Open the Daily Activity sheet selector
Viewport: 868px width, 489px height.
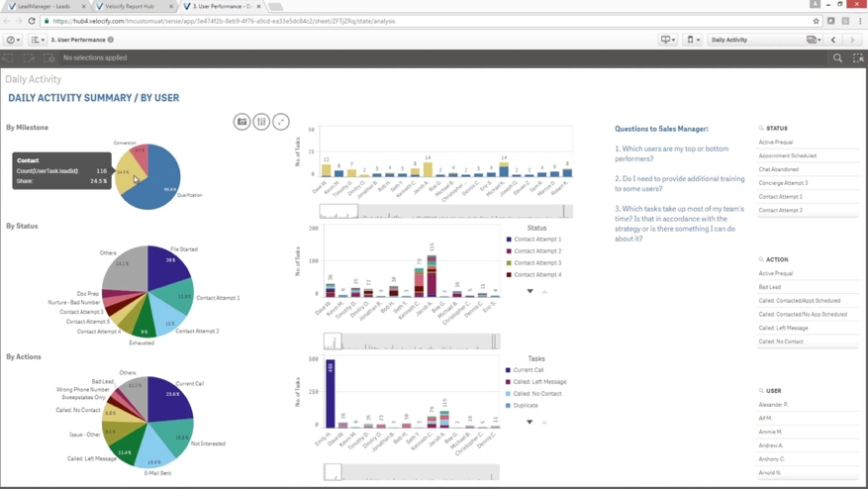765,40
